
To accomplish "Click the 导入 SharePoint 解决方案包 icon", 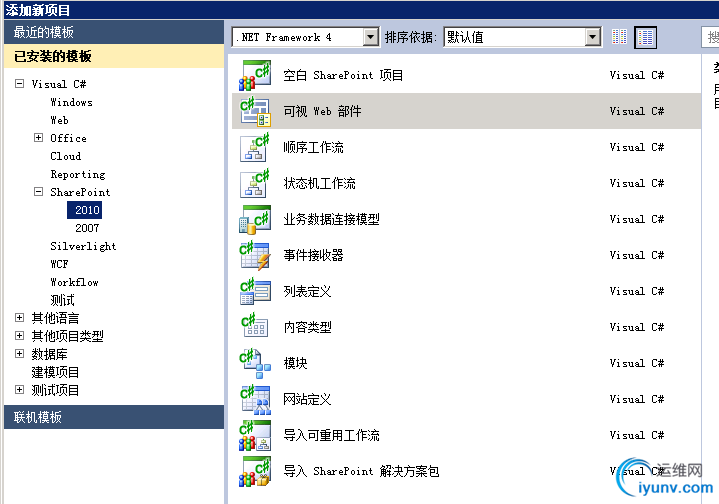I will click(x=255, y=471).
